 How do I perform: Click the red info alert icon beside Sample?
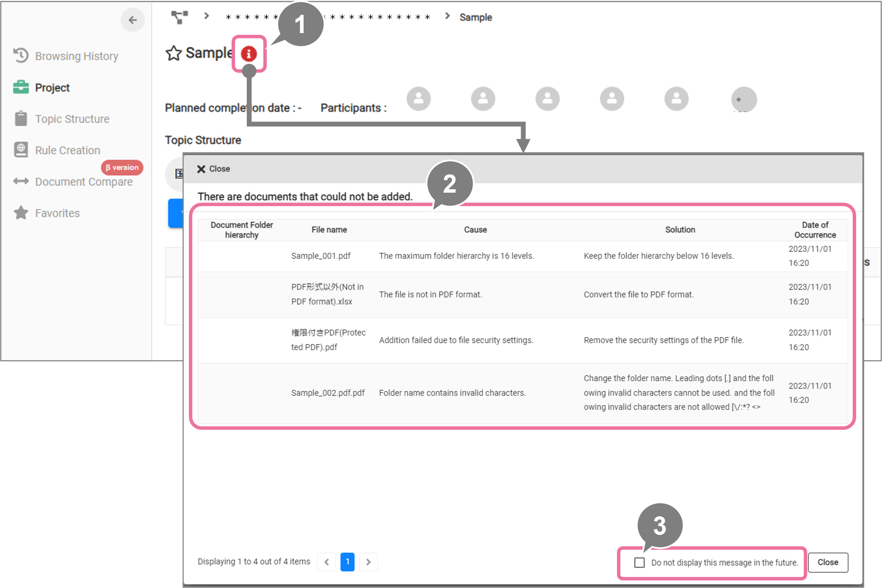tap(249, 54)
